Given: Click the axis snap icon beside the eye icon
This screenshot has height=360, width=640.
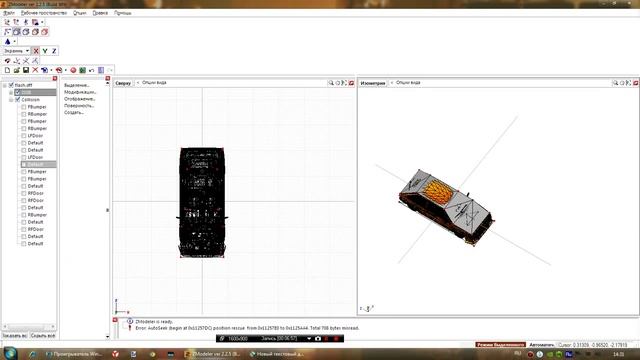Looking at the screenshot, I should (x=17, y=60).
